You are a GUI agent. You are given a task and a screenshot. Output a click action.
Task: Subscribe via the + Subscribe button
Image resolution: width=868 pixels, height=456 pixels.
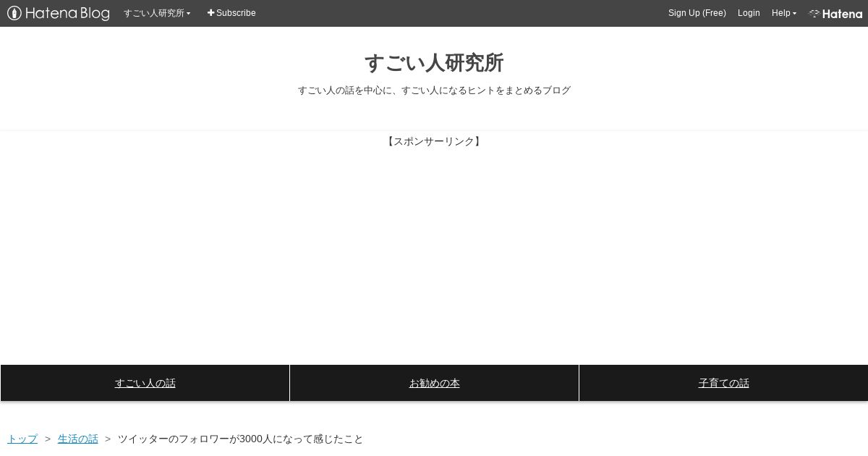pyautogui.click(x=231, y=13)
